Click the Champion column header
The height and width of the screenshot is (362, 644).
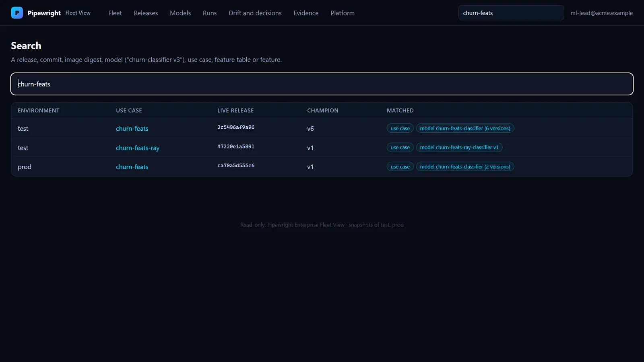click(323, 111)
